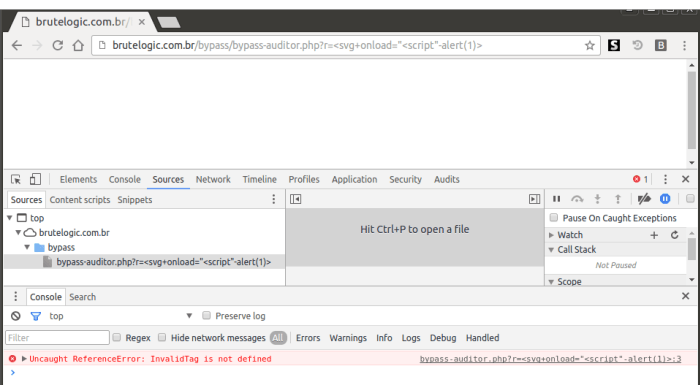Expand the Watch section
Screen dimensions: 700x385
pyautogui.click(x=551, y=235)
